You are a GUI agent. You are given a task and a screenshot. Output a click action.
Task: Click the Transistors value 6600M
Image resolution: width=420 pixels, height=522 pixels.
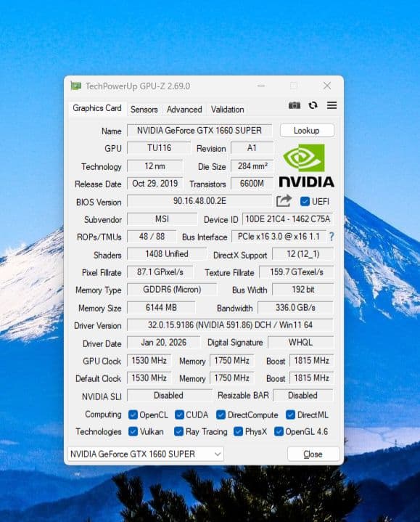tap(252, 184)
